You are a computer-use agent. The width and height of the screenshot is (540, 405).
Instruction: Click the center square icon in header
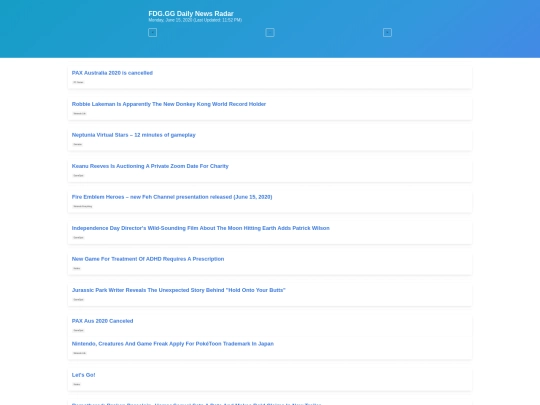click(x=270, y=32)
